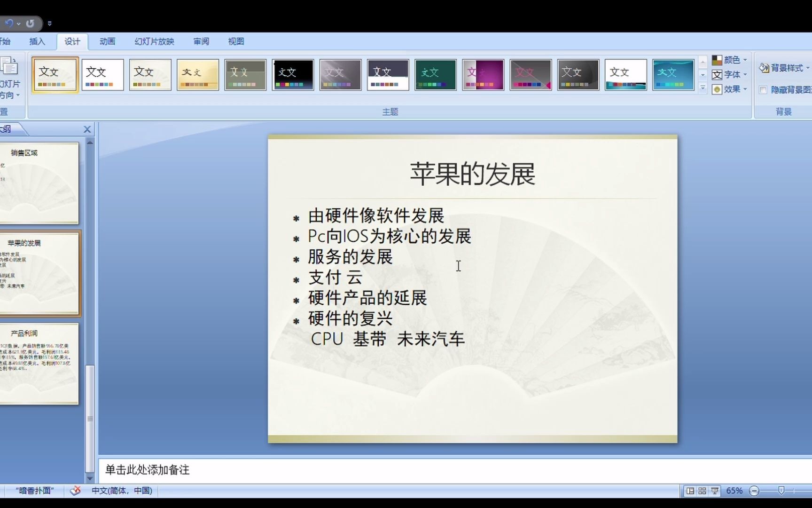Apply the fifth gray-green theme thumbnail
The image size is (812, 508).
245,74
